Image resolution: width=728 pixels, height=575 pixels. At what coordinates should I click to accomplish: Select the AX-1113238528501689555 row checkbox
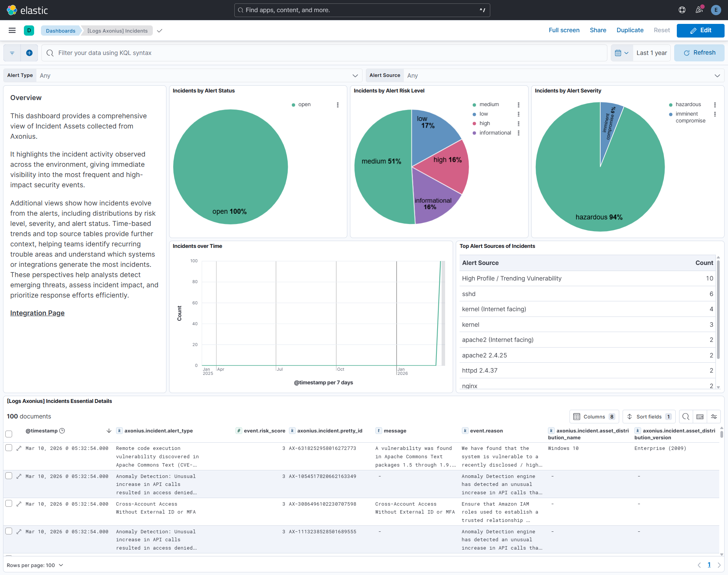pos(9,531)
